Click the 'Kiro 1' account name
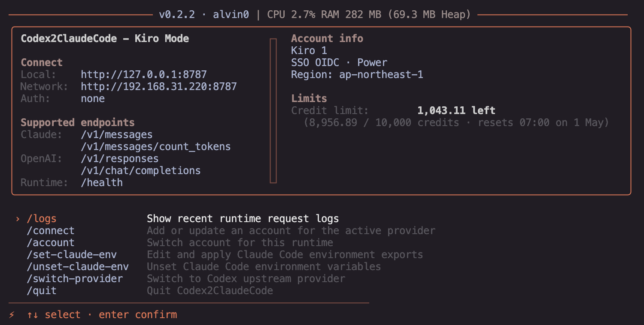Screen dimensions: 644x325 309,51
